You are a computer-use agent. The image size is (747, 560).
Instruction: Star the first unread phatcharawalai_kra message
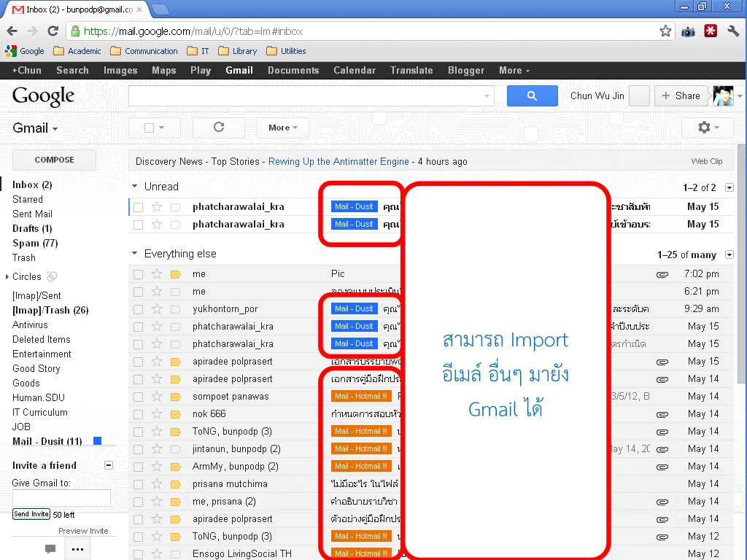pyautogui.click(x=157, y=206)
